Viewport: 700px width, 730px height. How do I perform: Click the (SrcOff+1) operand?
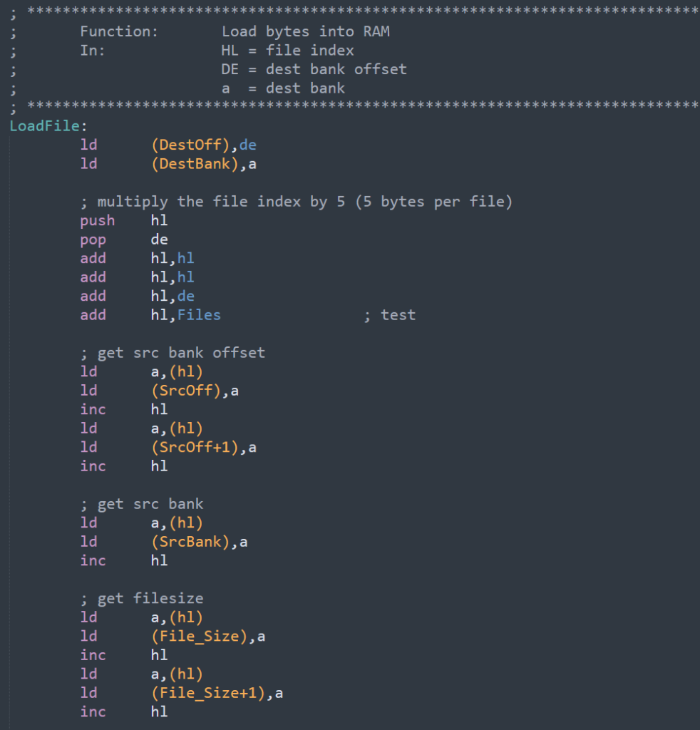200,447
